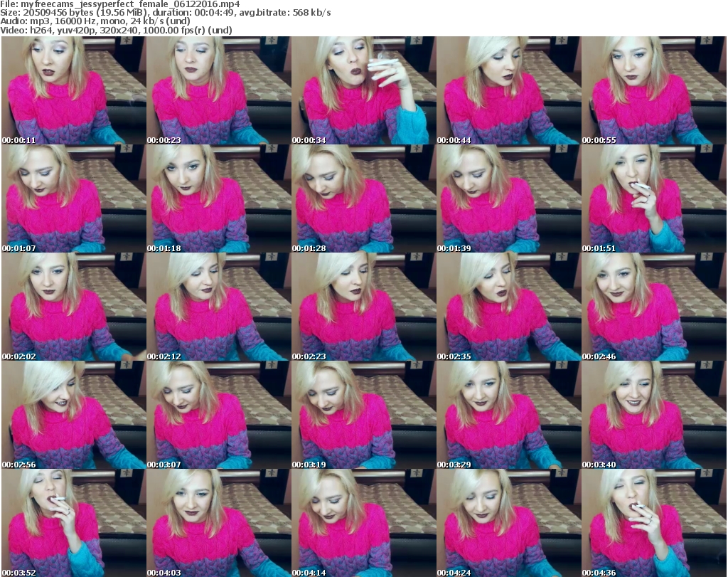
Task: Choose the frame labeled 00:04:14
Action: (363, 523)
